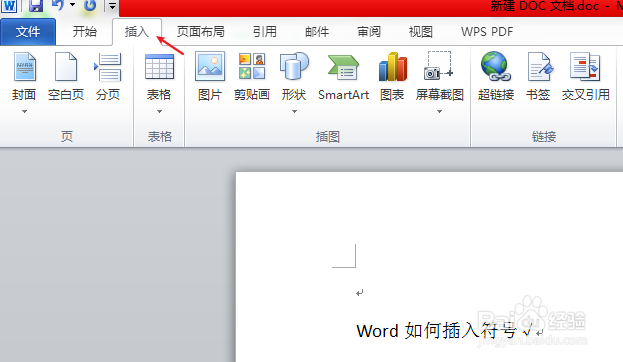
Task: Redo the last action
Action: click(x=90, y=5)
